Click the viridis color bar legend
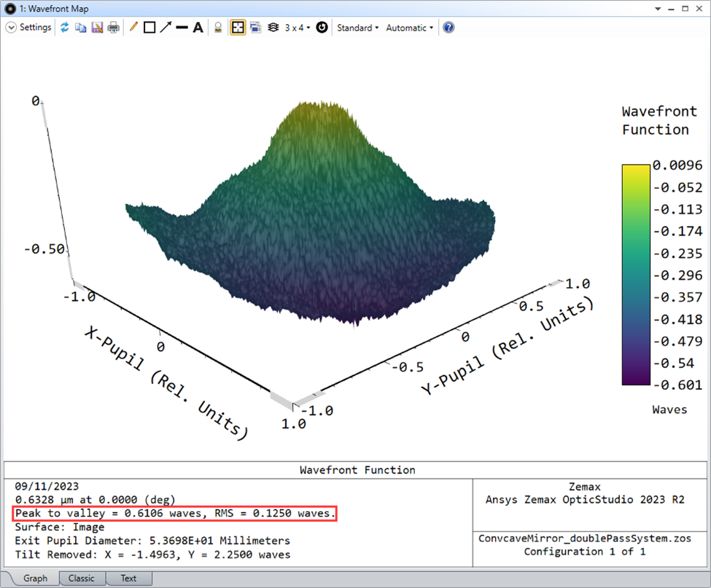711x588 pixels. tap(636, 275)
